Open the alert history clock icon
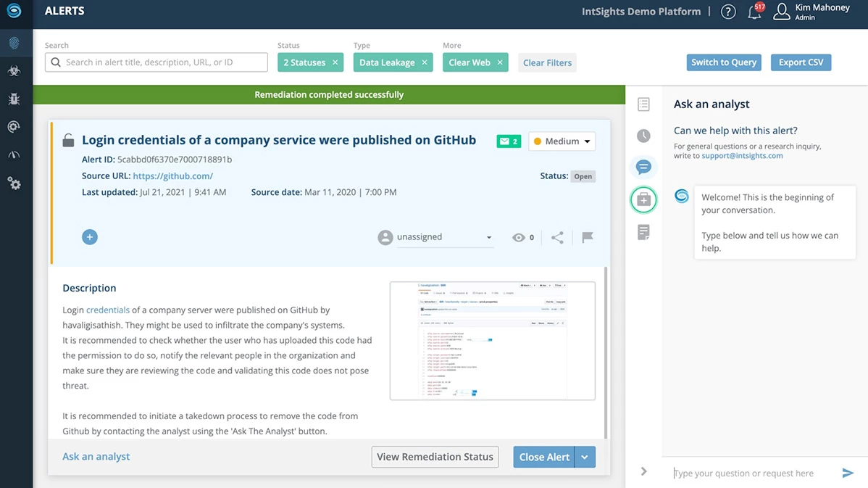 tap(643, 136)
